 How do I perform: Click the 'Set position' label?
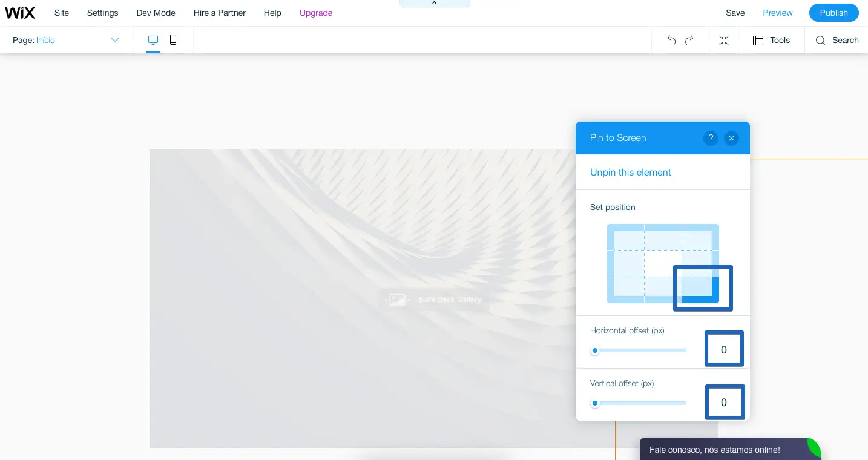pos(613,207)
